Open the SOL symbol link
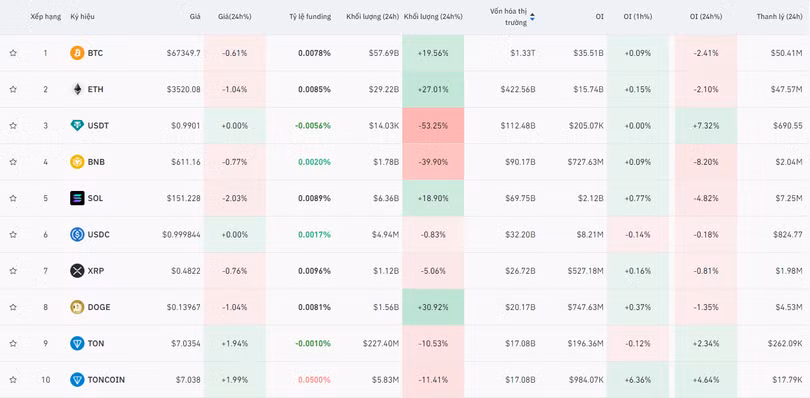Image resolution: width=810 pixels, height=398 pixels. point(95,198)
